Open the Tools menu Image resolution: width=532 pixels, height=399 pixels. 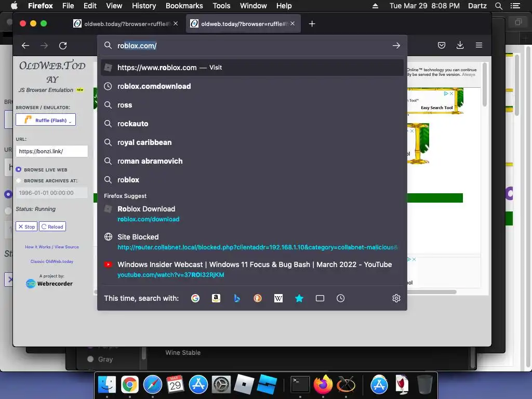221,6
